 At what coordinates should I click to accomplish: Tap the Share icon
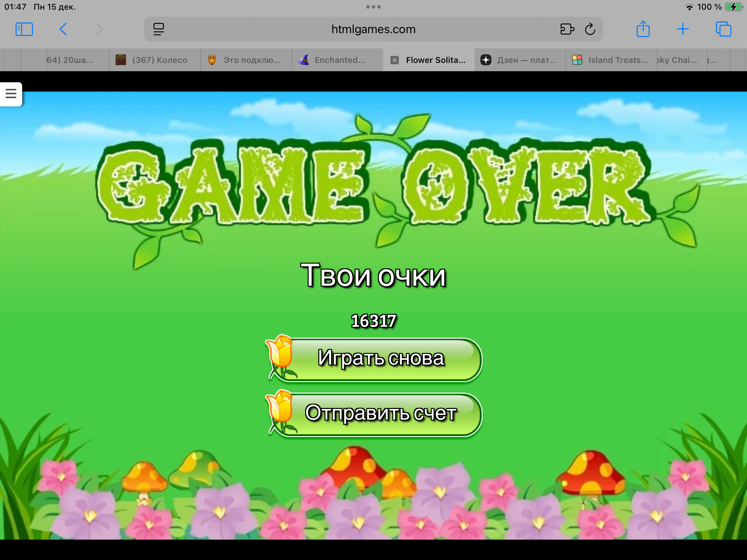pos(643,29)
